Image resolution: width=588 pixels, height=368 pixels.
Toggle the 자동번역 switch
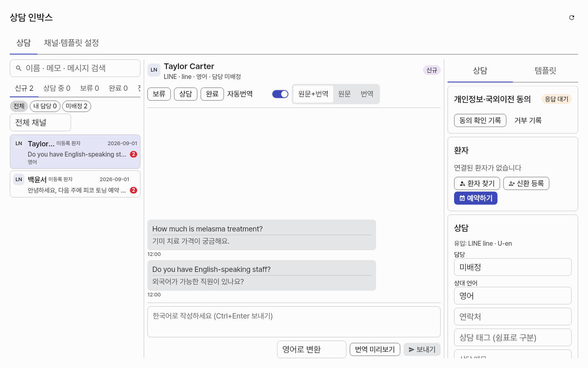[281, 94]
